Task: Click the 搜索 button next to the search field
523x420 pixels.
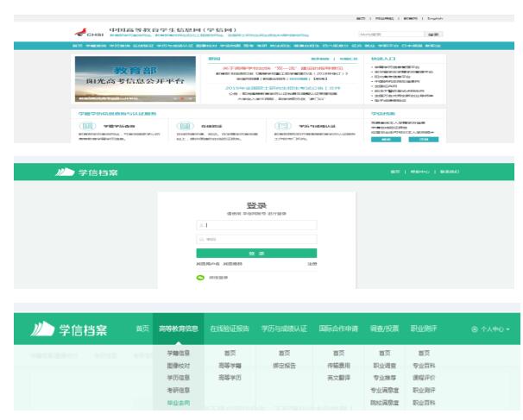Action: click(433, 34)
